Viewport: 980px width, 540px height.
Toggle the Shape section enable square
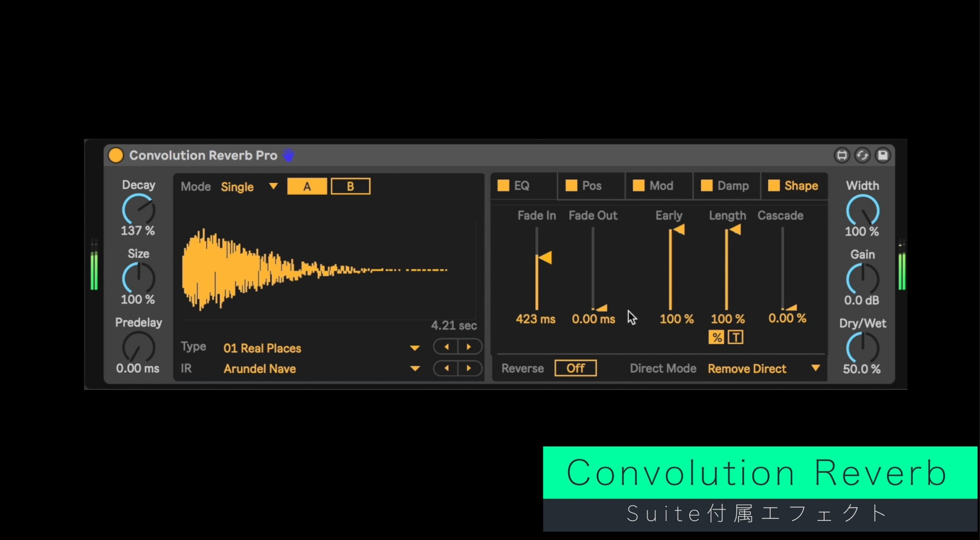(x=774, y=186)
